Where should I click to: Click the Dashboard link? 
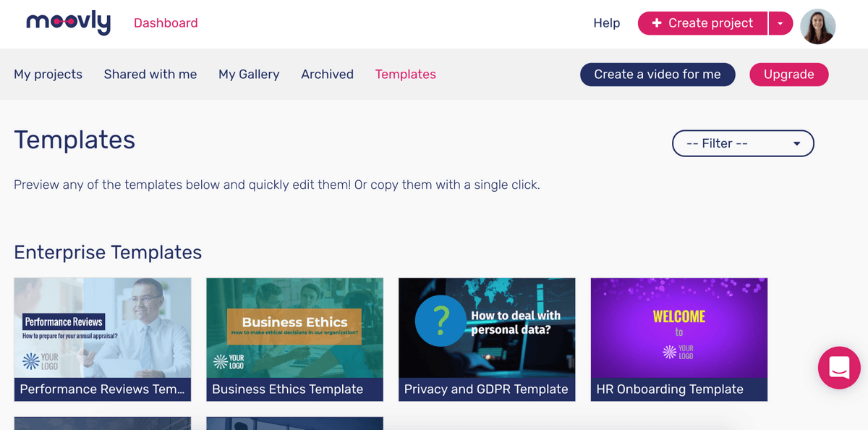pos(166,23)
